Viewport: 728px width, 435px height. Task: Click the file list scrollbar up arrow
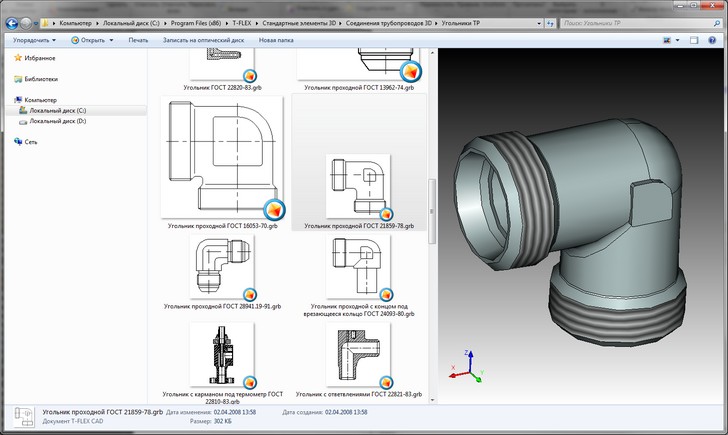coord(432,52)
